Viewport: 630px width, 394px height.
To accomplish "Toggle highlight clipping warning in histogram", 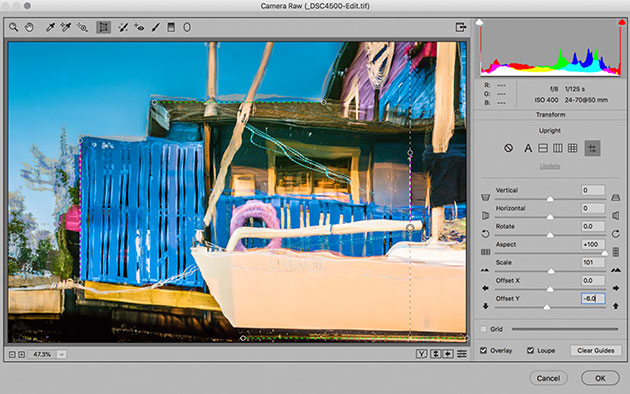I will [622, 22].
